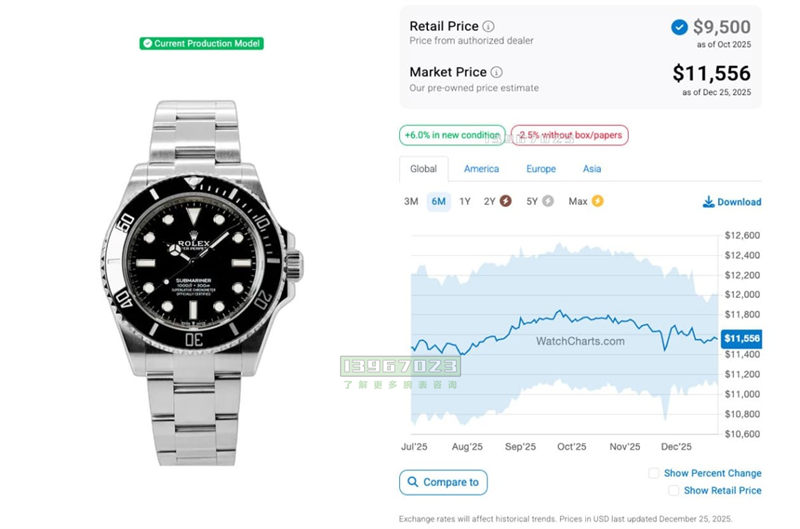Click the lightning icon beside Max

[598, 201]
